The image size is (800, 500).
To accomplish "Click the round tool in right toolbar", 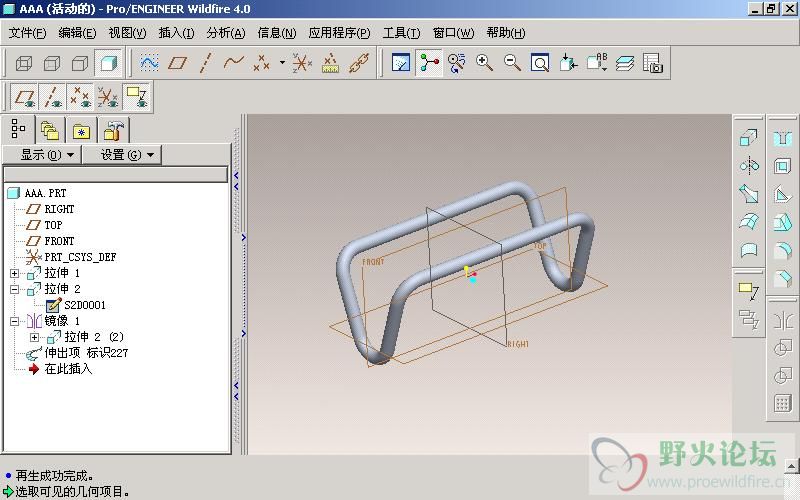I will click(x=782, y=250).
